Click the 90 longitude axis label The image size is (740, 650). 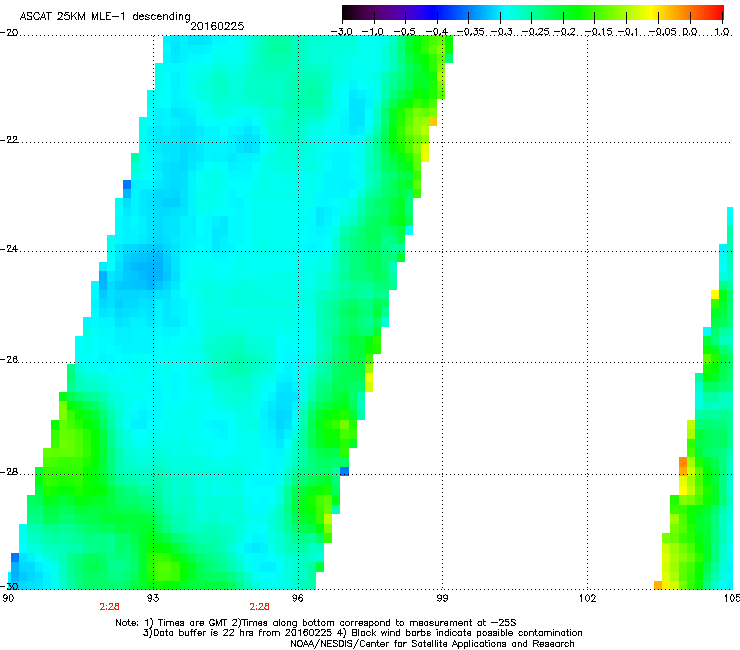coord(8,598)
